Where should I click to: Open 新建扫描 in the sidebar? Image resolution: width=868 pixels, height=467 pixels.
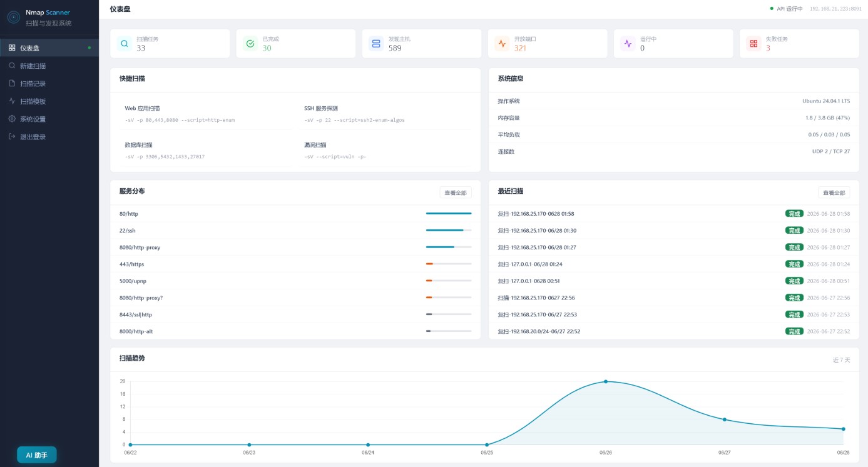[x=49, y=66]
